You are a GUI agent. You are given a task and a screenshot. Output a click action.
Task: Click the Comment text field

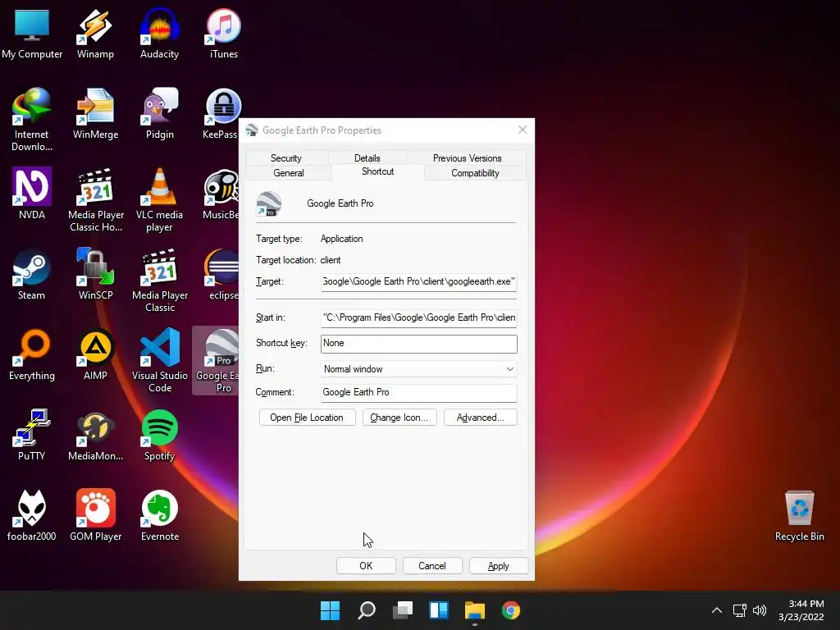tap(419, 393)
